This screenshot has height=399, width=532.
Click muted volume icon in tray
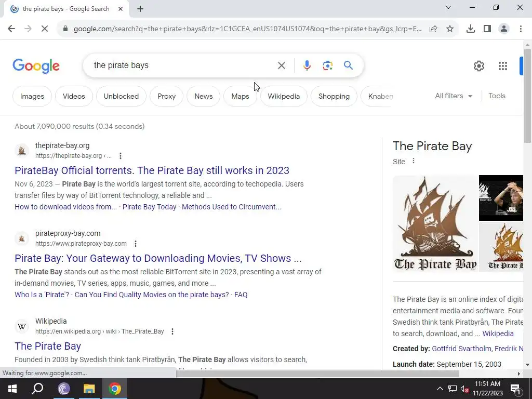pyautogui.click(x=464, y=389)
